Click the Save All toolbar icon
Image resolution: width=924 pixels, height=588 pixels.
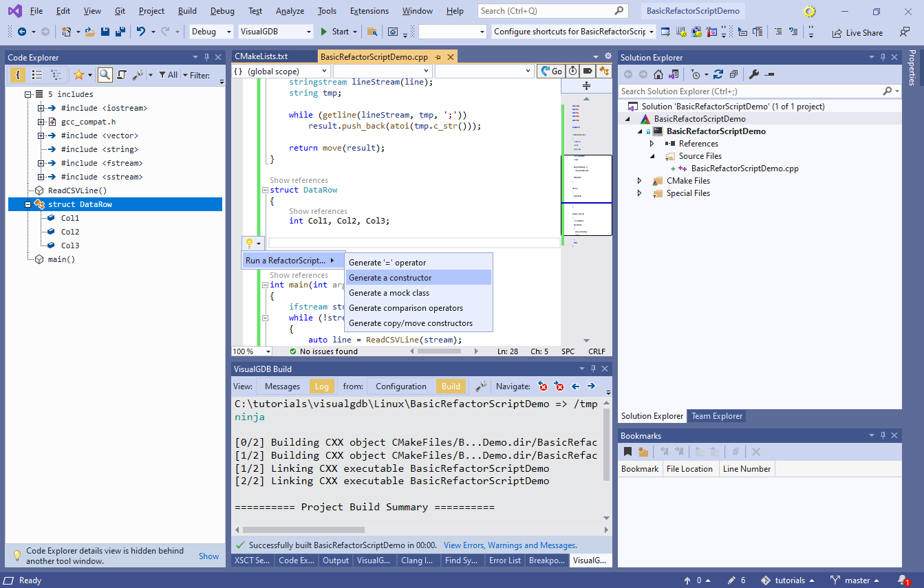120,32
